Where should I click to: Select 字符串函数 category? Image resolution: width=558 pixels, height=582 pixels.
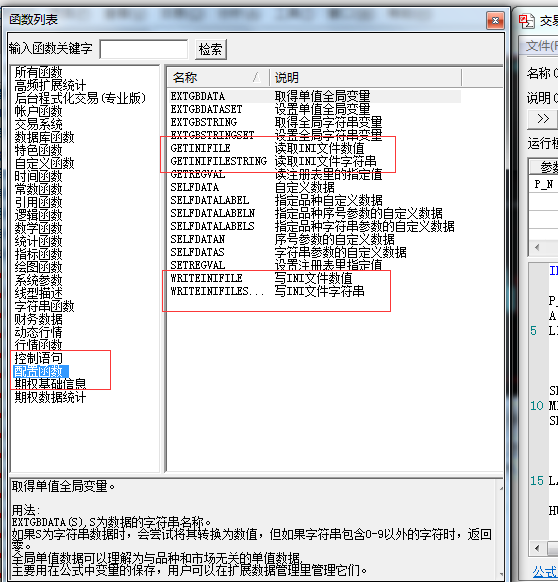tap(44, 306)
